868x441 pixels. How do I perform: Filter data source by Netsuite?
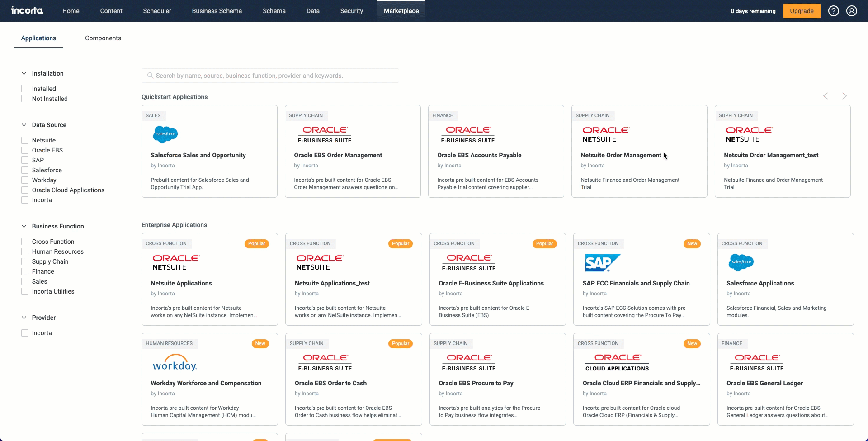click(x=25, y=140)
